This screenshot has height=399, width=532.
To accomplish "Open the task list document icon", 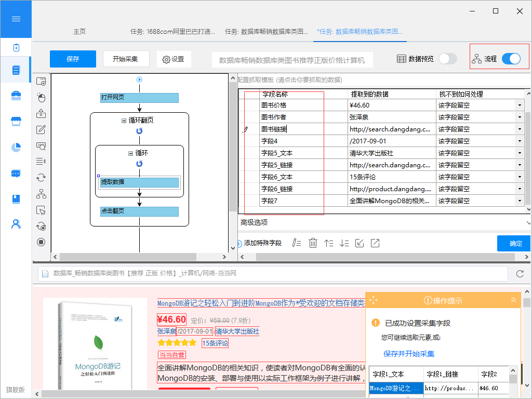I will pyautogui.click(x=16, y=70).
